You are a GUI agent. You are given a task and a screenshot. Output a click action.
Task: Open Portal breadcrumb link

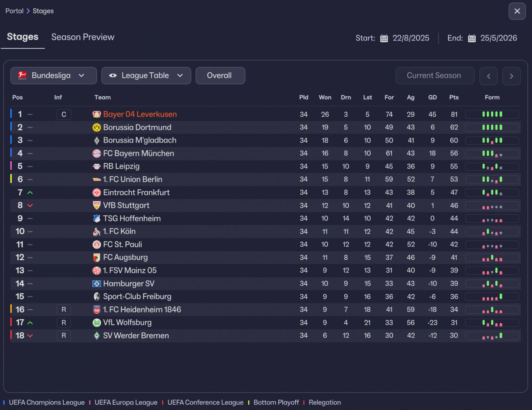click(x=14, y=11)
